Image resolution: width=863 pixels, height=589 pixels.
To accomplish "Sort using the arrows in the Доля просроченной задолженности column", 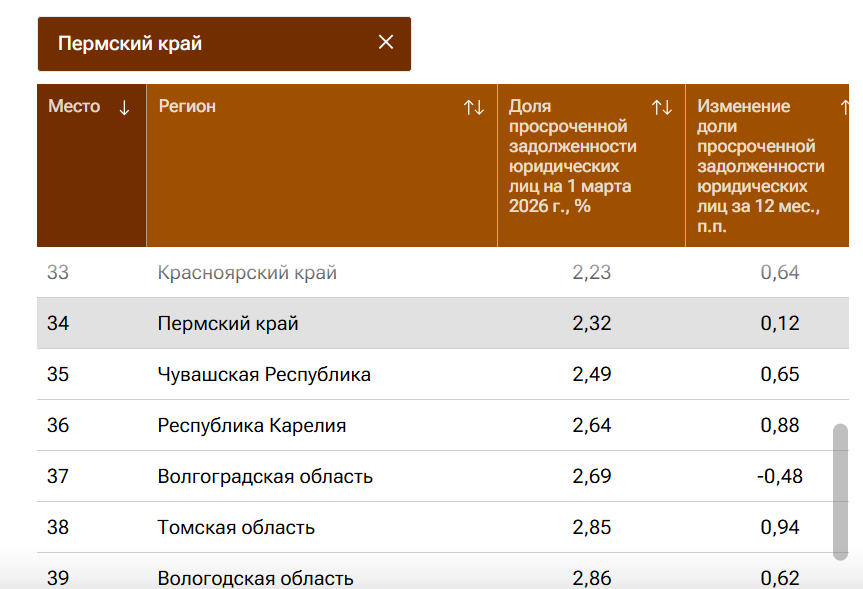I will [x=662, y=108].
